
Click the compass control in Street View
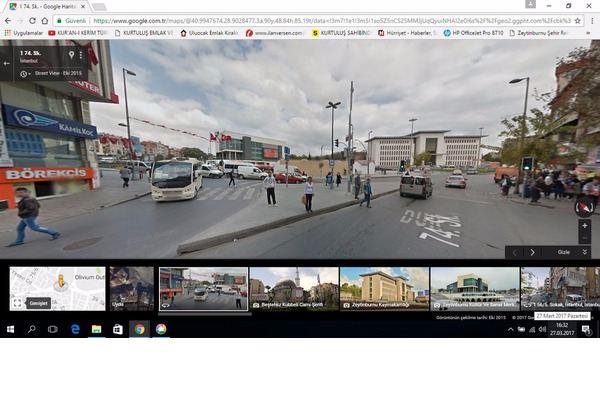(x=584, y=207)
